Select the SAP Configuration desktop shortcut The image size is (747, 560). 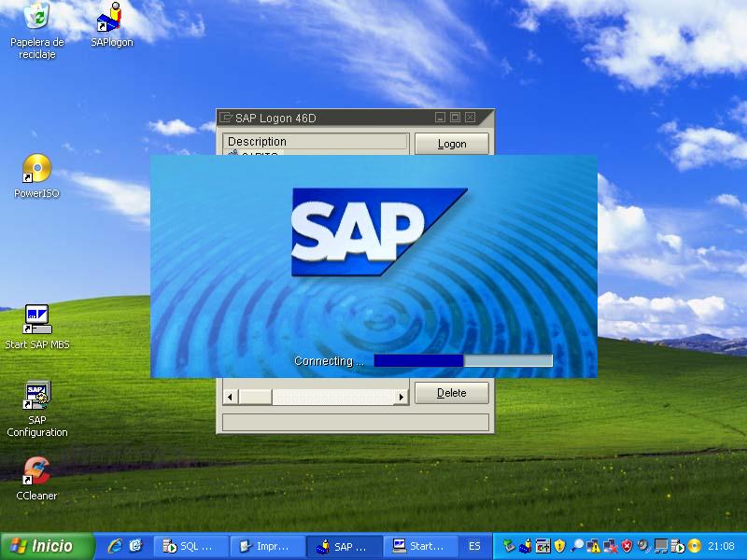click(37, 409)
